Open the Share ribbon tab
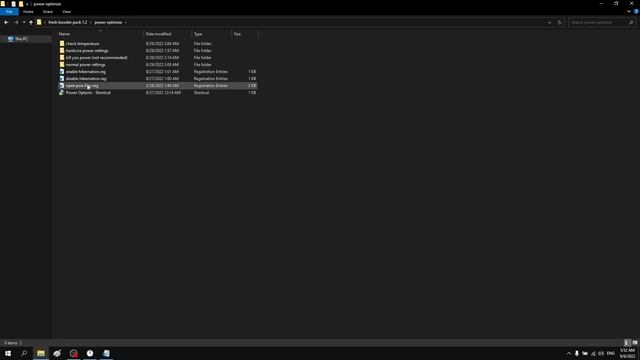 coord(48,12)
